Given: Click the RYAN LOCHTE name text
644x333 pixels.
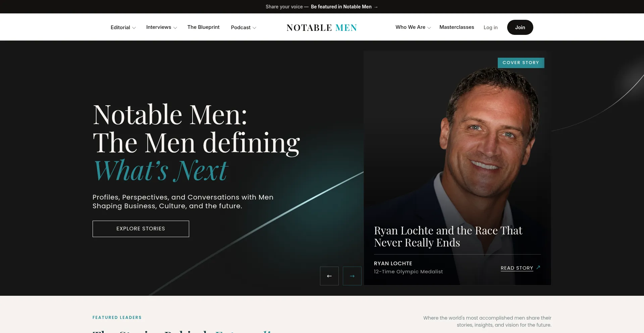Looking at the screenshot, I should point(393,264).
